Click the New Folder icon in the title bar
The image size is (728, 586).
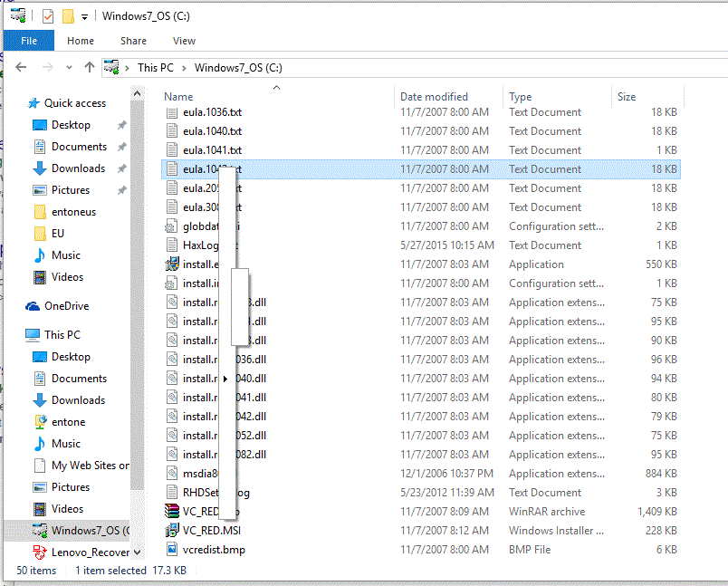pos(68,16)
